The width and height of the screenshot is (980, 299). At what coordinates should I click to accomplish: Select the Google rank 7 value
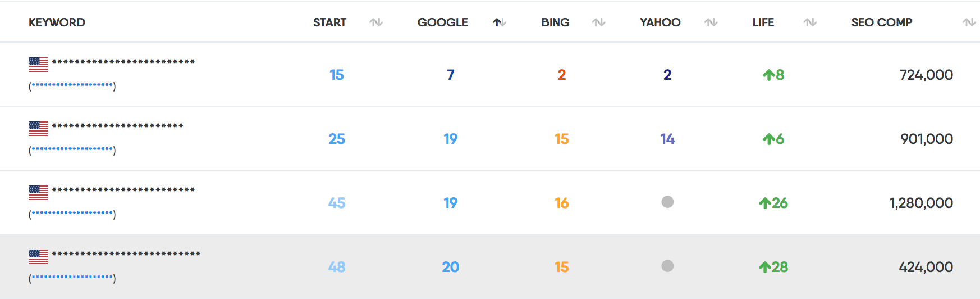(x=450, y=75)
